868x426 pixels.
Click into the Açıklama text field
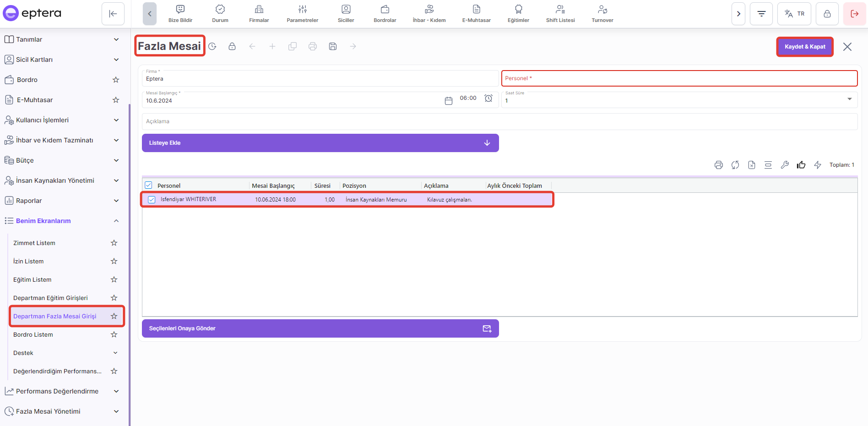click(499, 121)
